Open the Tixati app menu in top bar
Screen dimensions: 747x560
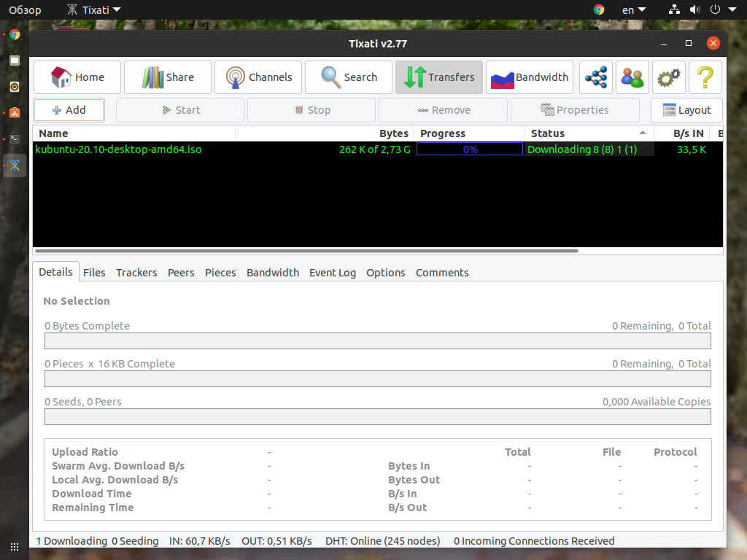pyautogui.click(x=94, y=9)
